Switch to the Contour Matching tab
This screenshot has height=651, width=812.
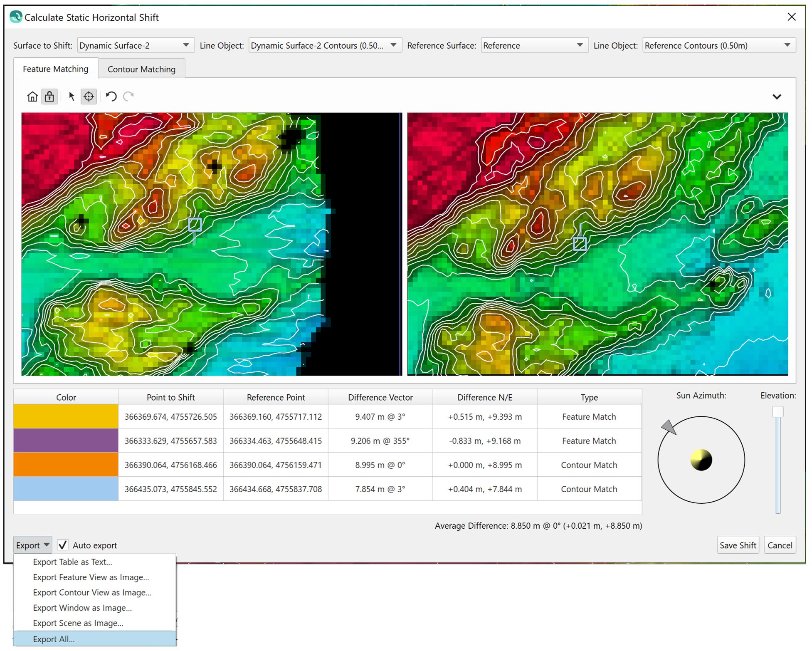(141, 69)
